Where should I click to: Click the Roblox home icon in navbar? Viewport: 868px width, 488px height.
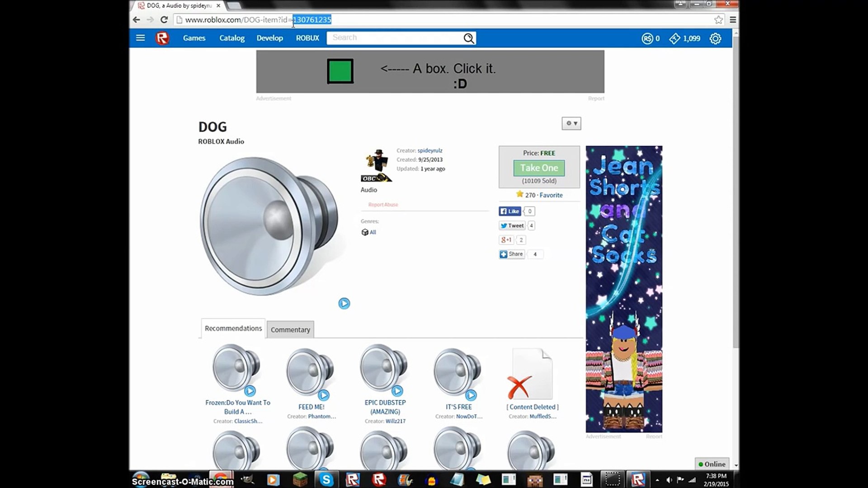tap(161, 38)
